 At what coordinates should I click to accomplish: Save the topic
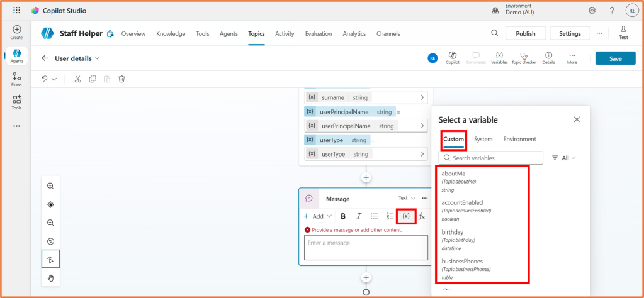click(615, 58)
